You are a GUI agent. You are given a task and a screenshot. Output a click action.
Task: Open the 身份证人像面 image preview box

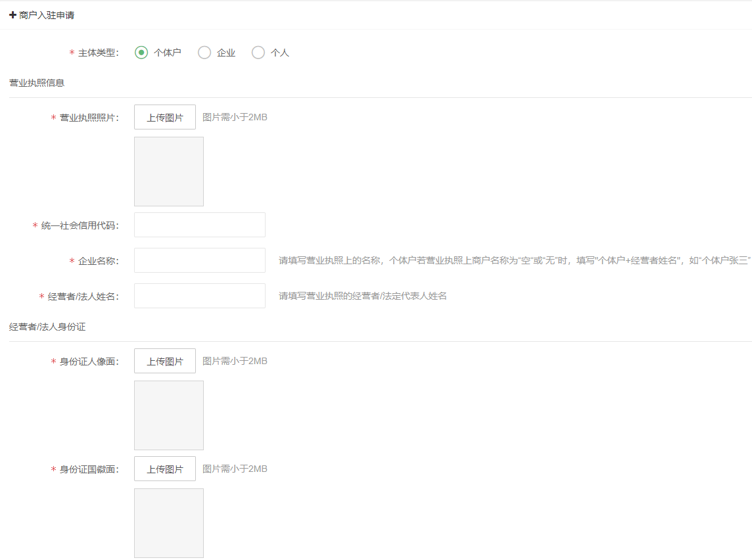pyautogui.click(x=169, y=415)
